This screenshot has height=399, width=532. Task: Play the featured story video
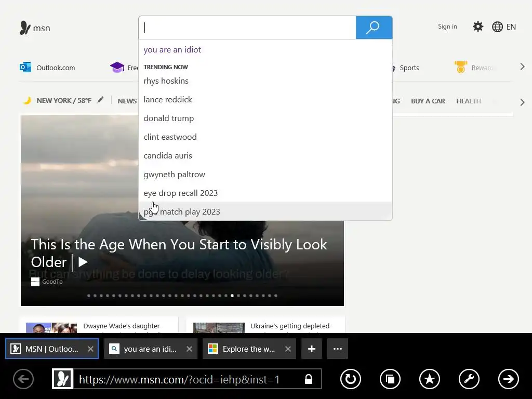(83, 262)
